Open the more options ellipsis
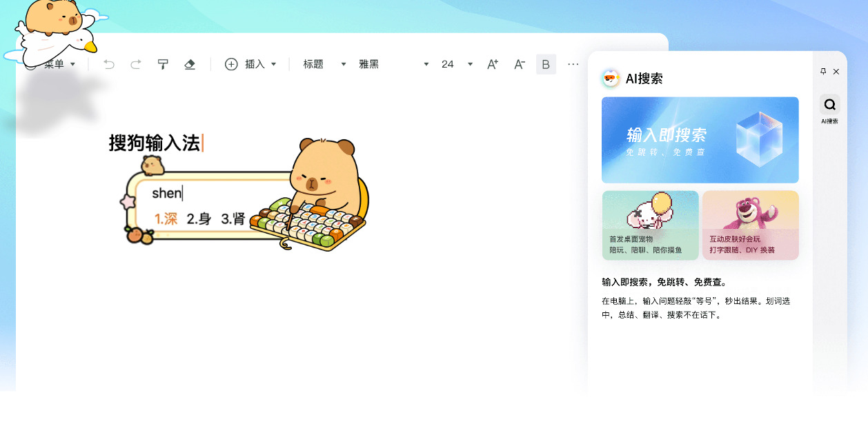868x424 pixels. 573,64
